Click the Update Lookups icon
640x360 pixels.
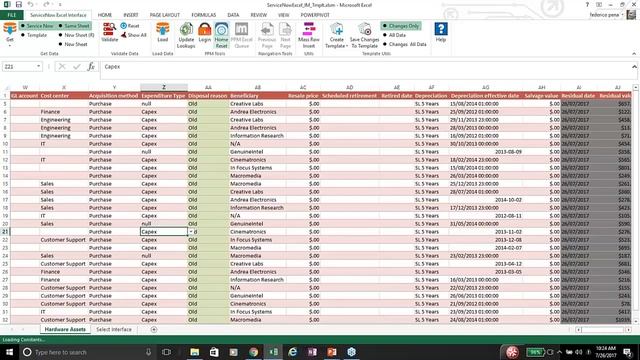(186, 30)
